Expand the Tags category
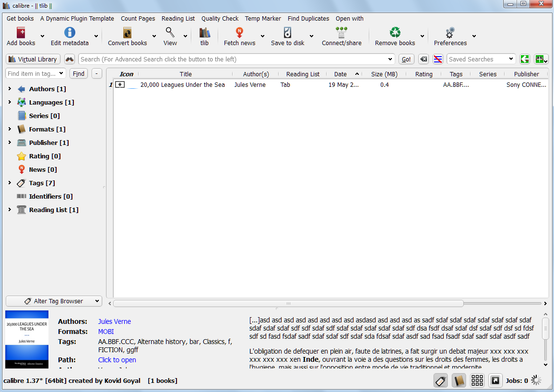Screen dimensions: 554x392 (x=10, y=183)
